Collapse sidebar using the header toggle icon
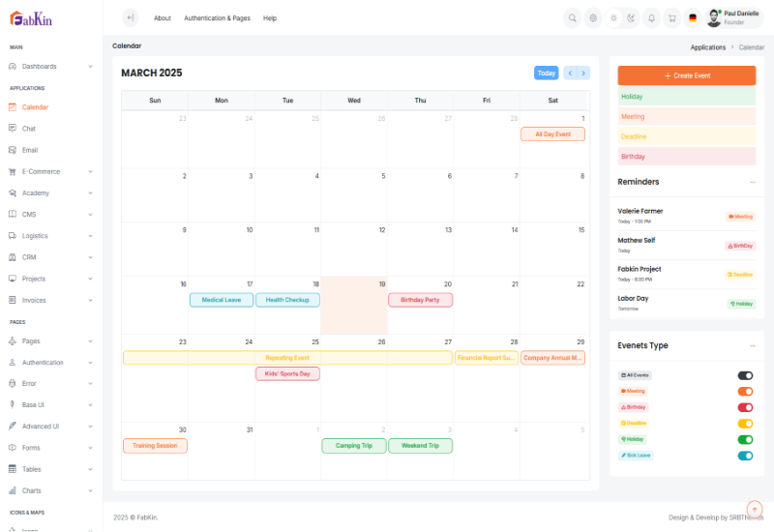 click(x=131, y=17)
